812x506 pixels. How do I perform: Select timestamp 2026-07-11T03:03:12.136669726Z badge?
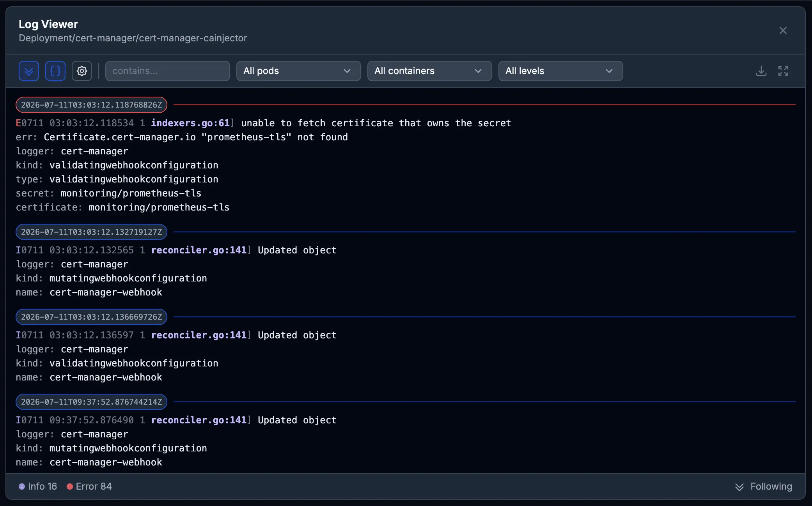pyautogui.click(x=91, y=317)
